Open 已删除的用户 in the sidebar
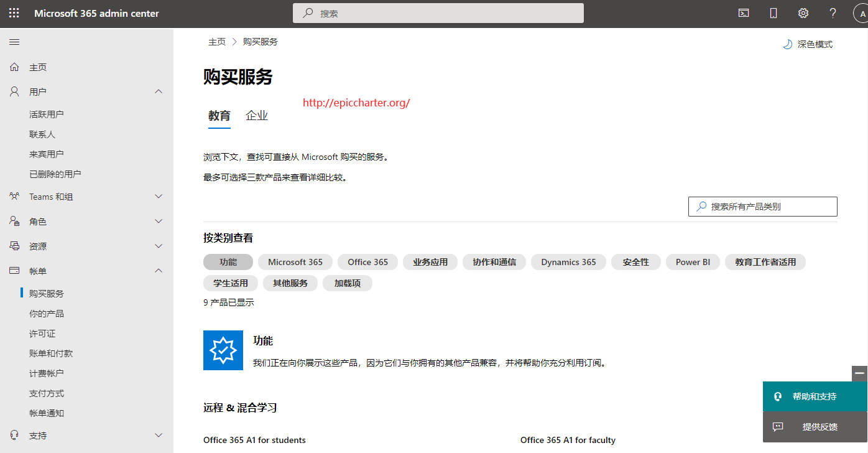This screenshot has width=868, height=453. pos(55,174)
